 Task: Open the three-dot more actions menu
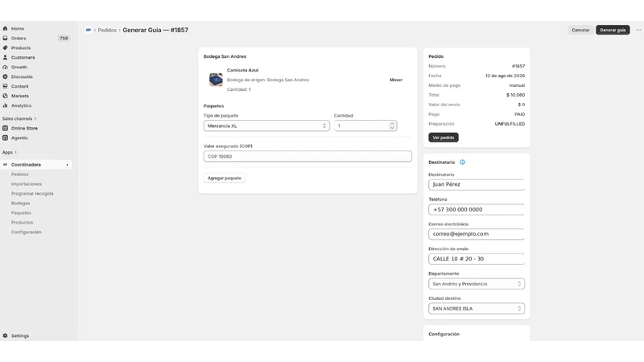click(638, 30)
